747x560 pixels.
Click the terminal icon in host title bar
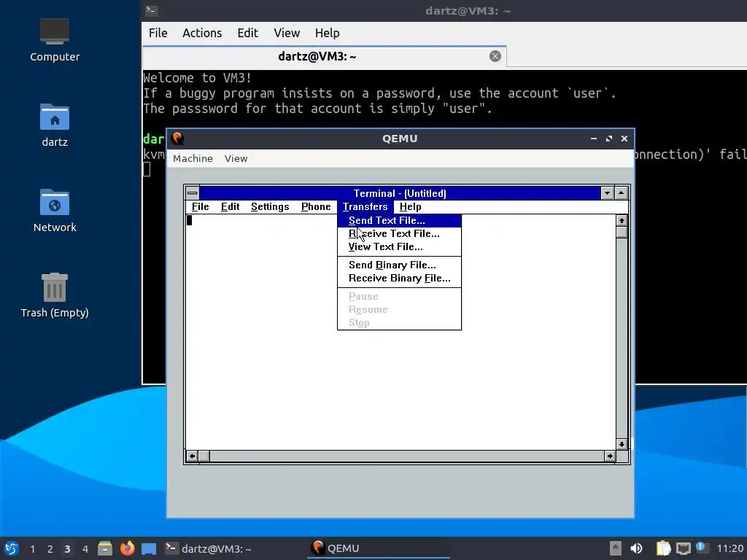[x=152, y=10]
